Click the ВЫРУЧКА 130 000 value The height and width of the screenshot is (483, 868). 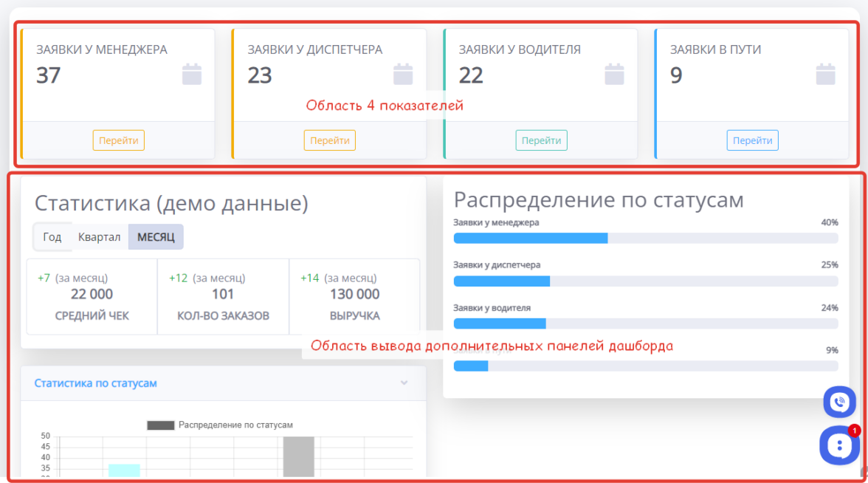click(x=355, y=294)
